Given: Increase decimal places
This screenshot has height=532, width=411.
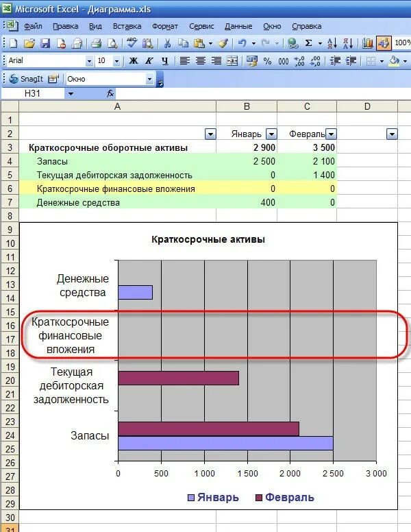Looking at the screenshot, I should coord(299,61).
